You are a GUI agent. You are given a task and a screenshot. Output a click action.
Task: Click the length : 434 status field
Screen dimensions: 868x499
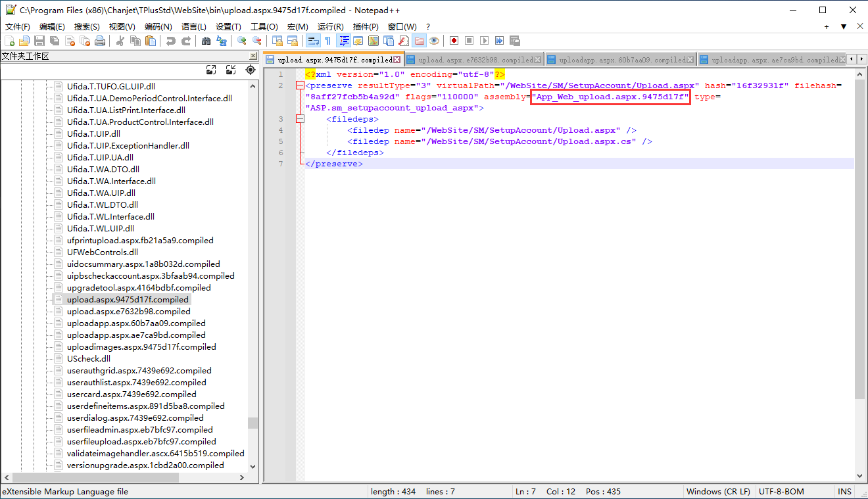393,492
